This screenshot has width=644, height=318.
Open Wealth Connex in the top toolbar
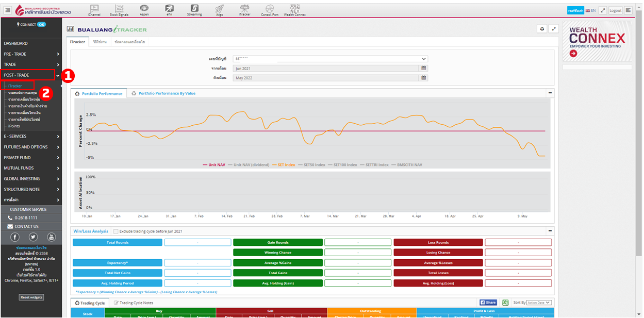[295, 10]
